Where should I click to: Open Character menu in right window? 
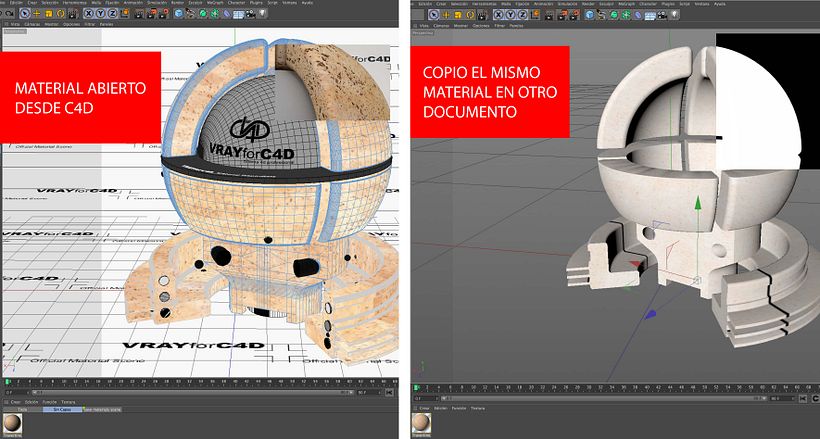(x=648, y=4)
